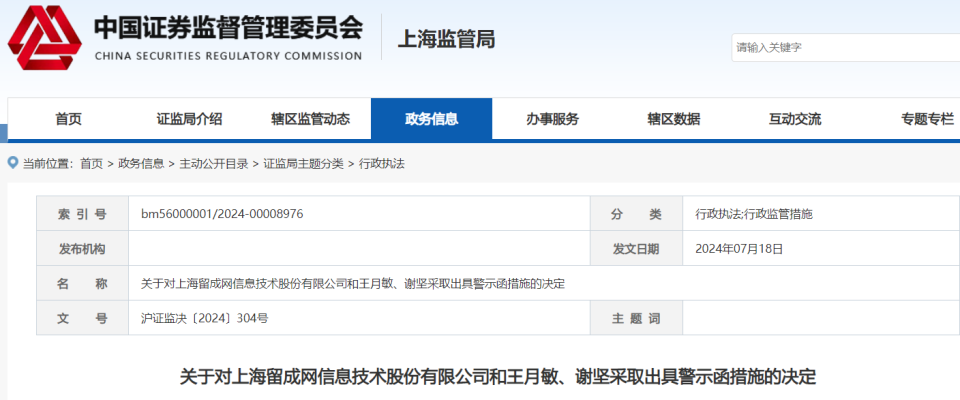This screenshot has width=960, height=400.
Task: Open the 互动交流 navigation tab
Action: click(795, 119)
